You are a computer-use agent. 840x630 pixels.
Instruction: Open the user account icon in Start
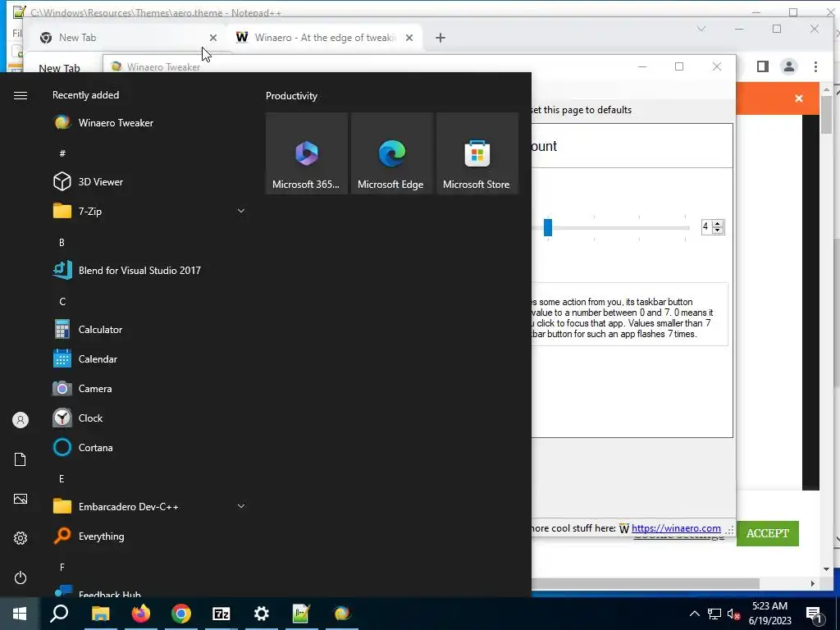(x=21, y=420)
